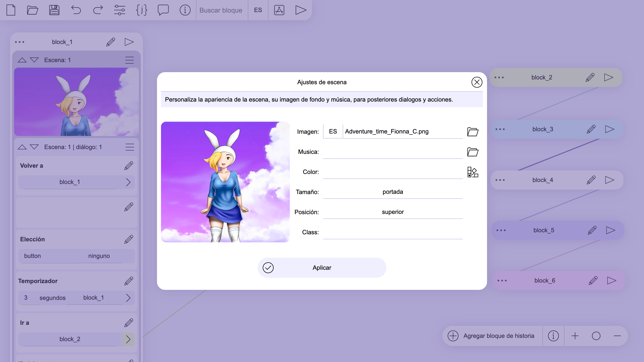Click the Temporizador 3 seconds value
Screen dimensions: 644x362
pos(30,298)
